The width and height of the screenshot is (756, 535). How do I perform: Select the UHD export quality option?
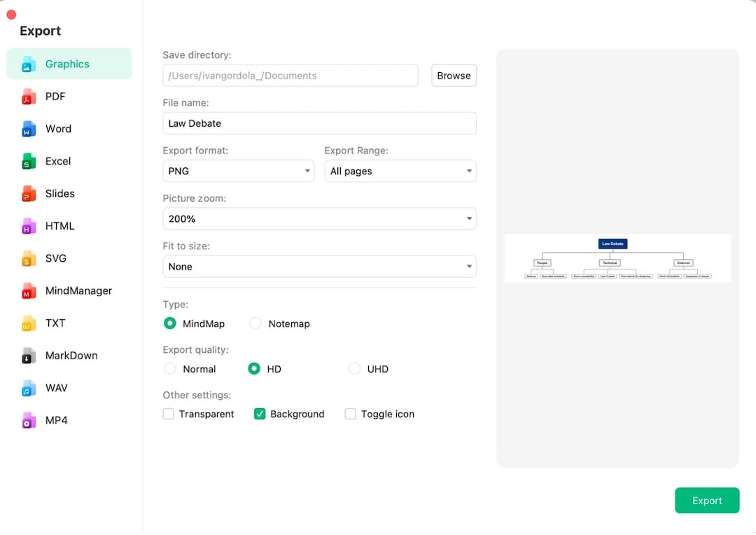coord(355,369)
